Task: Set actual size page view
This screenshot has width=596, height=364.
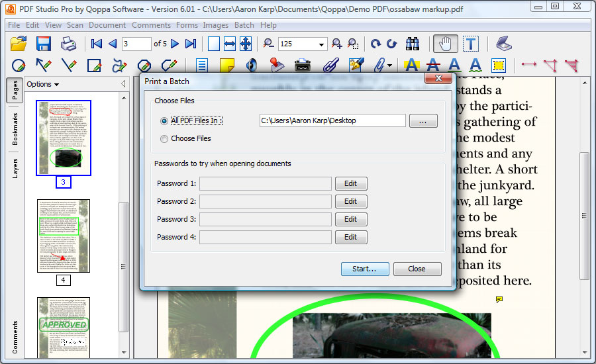Action: click(x=214, y=44)
